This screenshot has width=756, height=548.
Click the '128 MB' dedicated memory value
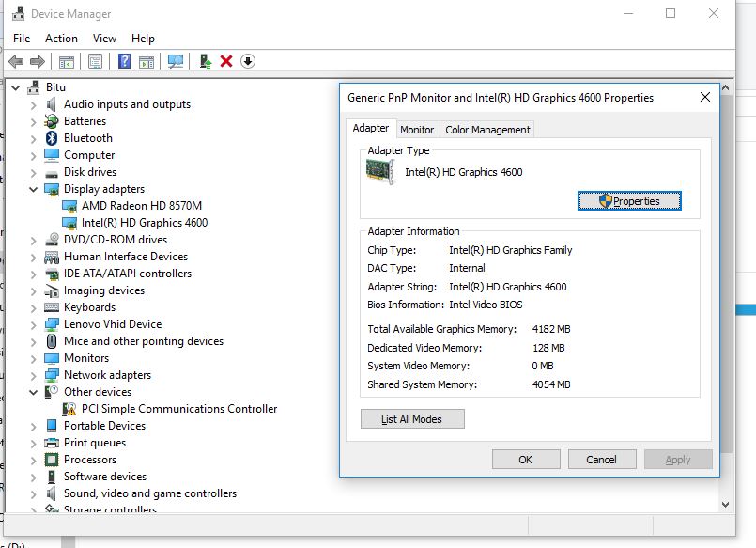pos(548,348)
